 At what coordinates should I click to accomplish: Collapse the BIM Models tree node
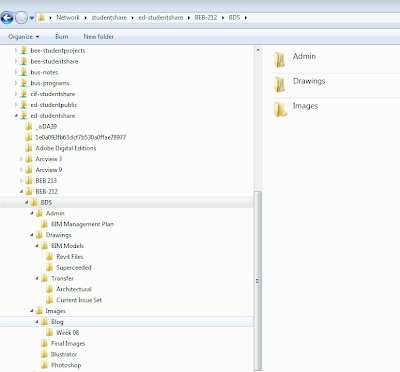[37, 246]
